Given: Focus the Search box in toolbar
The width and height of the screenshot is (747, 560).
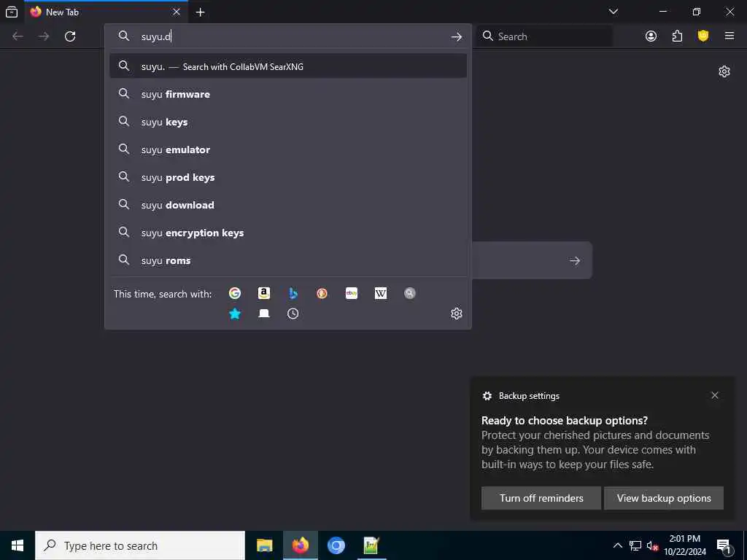Looking at the screenshot, I should click(545, 36).
